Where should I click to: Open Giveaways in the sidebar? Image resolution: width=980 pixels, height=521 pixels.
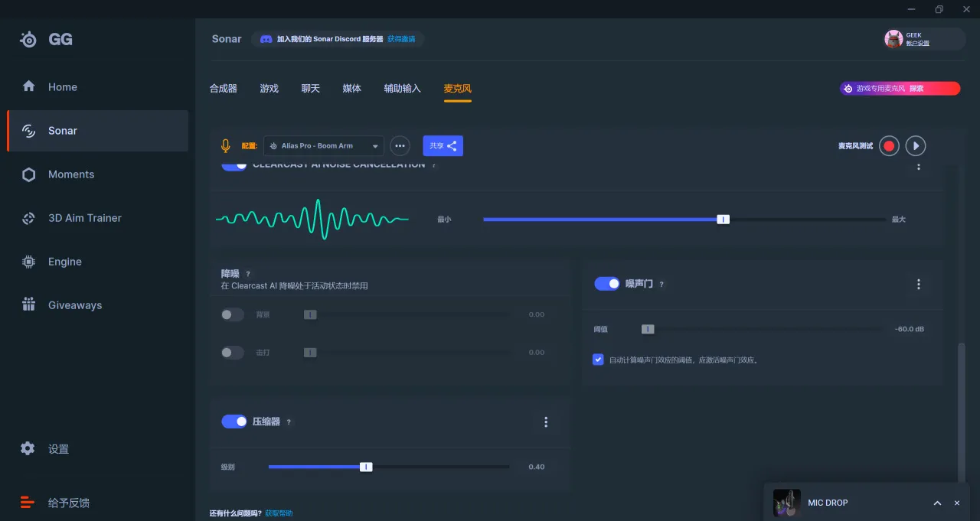tap(97, 305)
